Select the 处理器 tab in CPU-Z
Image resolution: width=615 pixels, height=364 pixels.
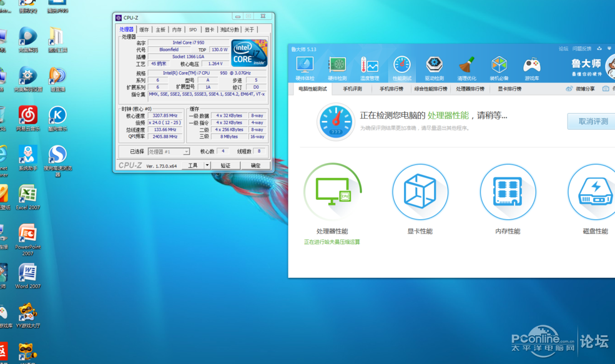click(x=126, y=29)
